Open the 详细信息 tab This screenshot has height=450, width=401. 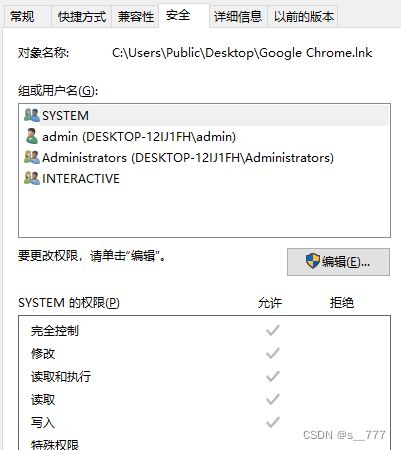pos(238,16)
